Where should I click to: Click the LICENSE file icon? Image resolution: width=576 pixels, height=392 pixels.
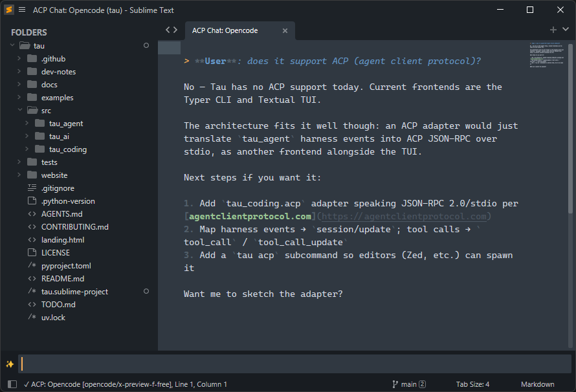[x=32, y=252]
